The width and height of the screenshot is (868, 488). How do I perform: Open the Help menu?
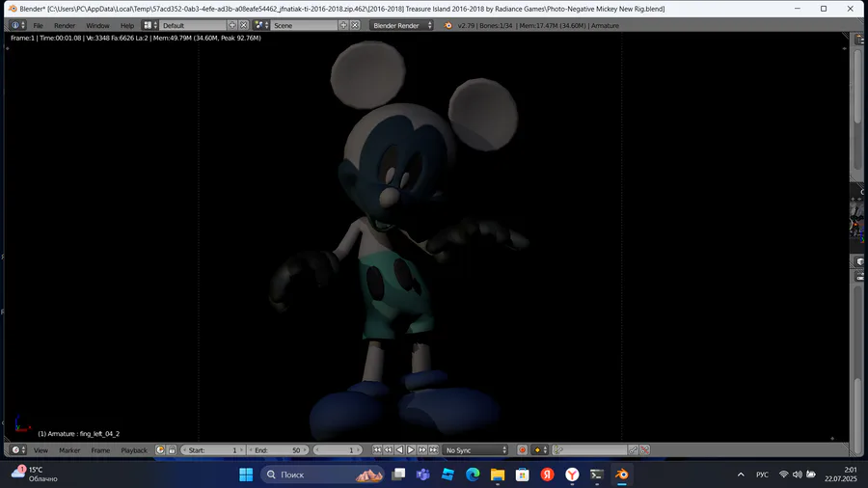tap(126, 25)
